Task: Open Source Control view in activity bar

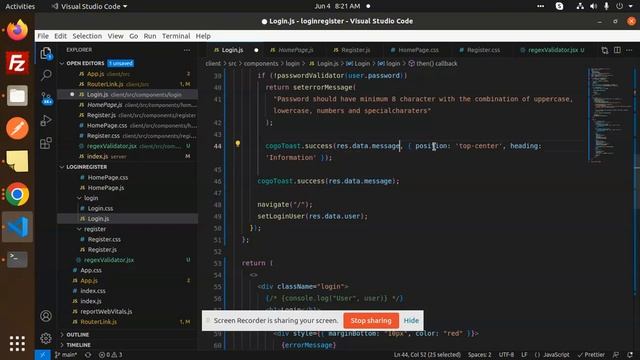Action: pos(47,98)
